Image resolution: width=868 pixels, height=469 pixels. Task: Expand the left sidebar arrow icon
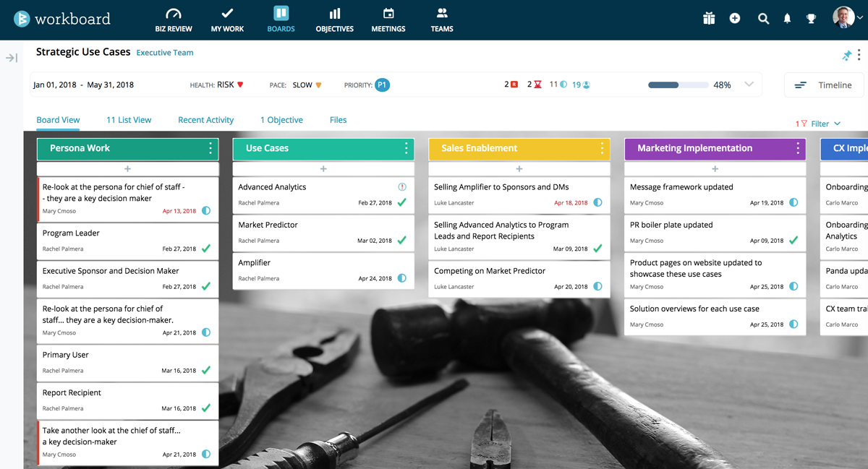pyautogui.click(x=12, y=58)
